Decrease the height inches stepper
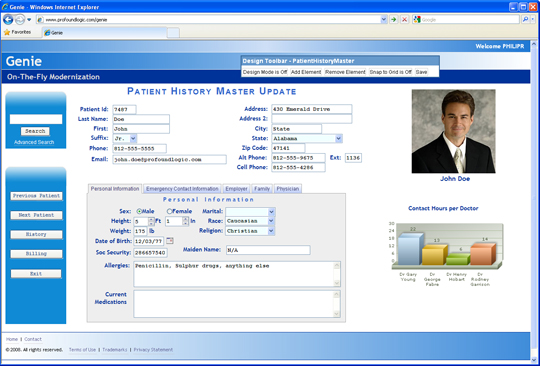Viewport: 540px width, 366px height. pyautogui.click(x=185, y=223)
